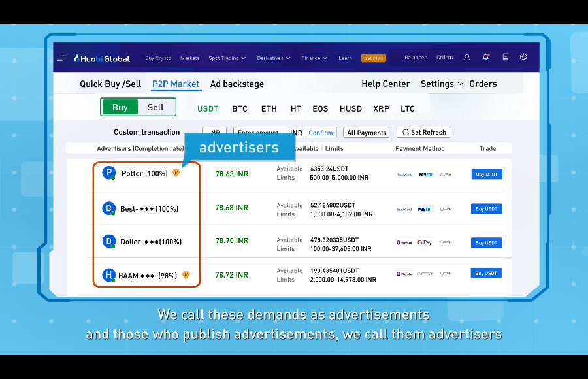This screenshot has height=379, width=588.
Task: Open the notifications bell icon
Action: [485, 57]
